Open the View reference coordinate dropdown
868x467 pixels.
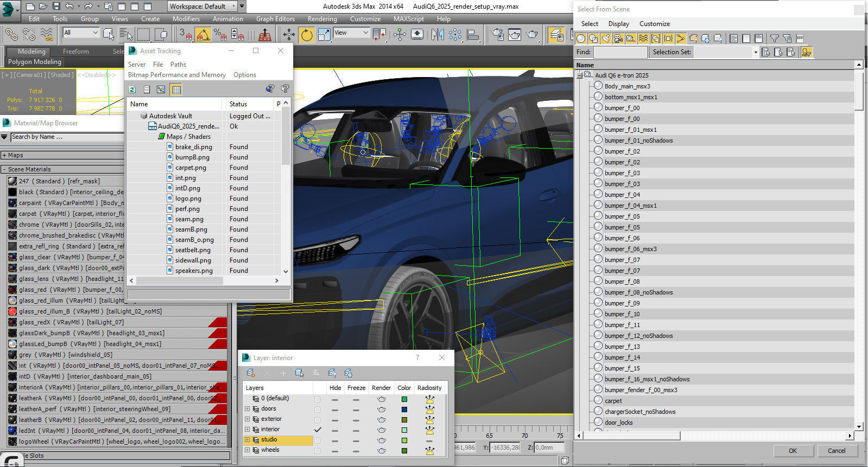pos(351,33)
